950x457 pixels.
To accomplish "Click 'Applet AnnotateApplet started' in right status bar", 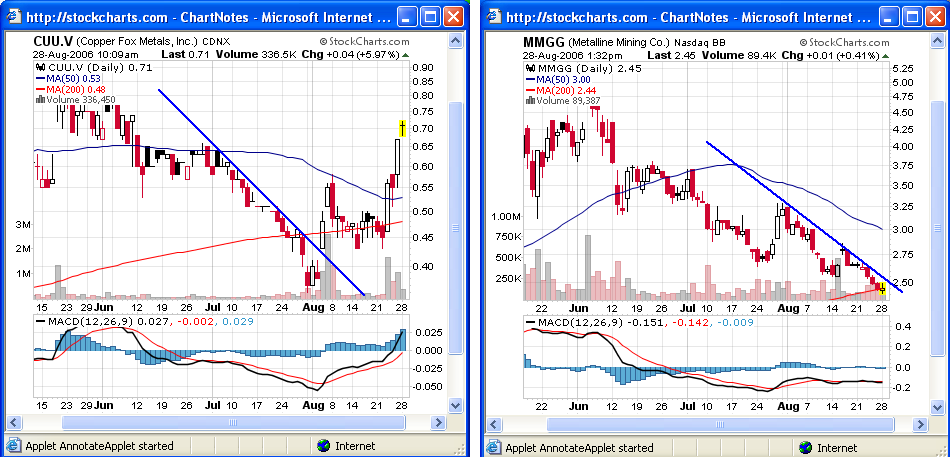I will coord(579,447).
